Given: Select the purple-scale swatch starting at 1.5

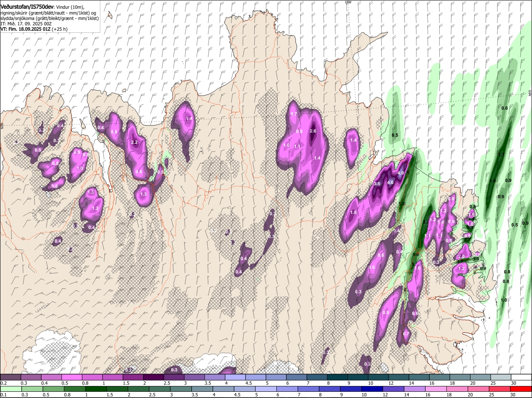Looking at the screenshot, I should pos(133,377).
